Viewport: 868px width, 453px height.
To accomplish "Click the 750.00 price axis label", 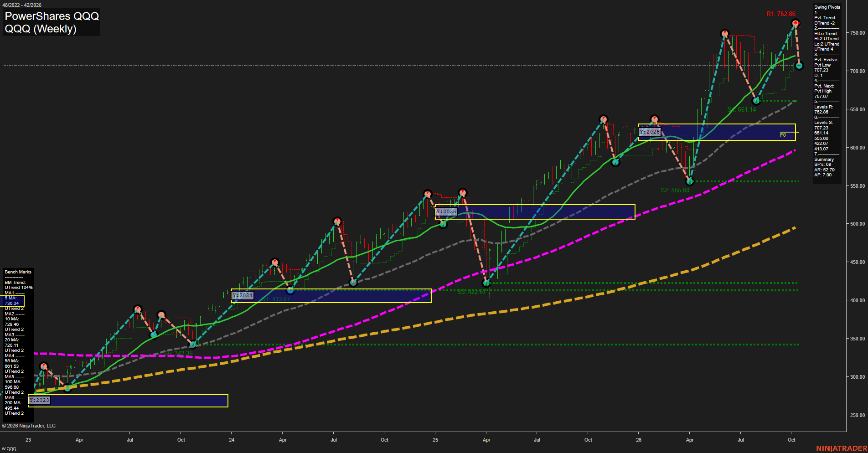I will pyautogui.click(x=858, y=33).
